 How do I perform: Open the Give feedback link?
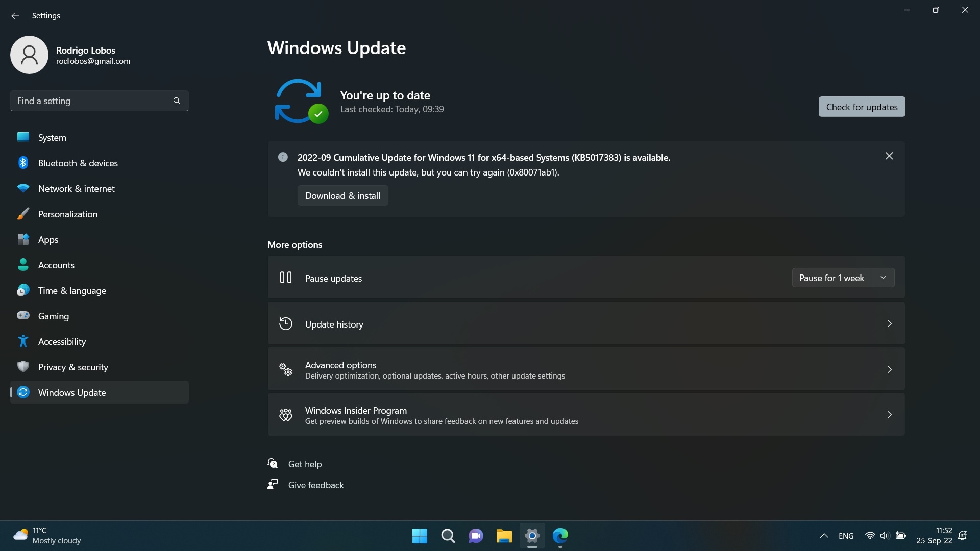click(316, 485)
